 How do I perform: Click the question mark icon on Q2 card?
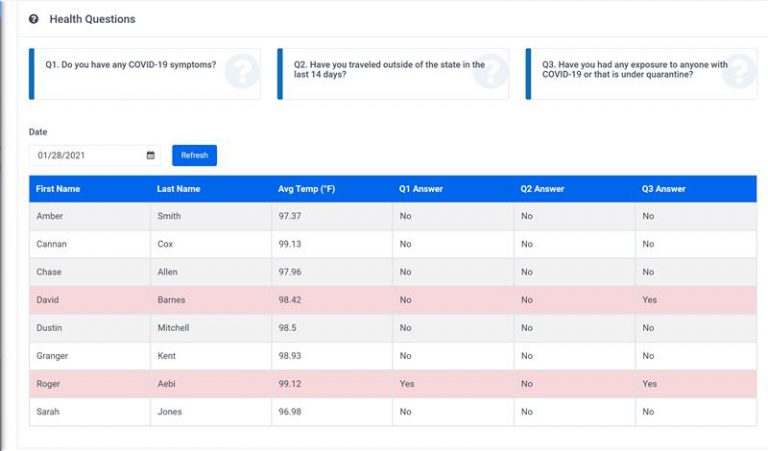tap(489, 73)
